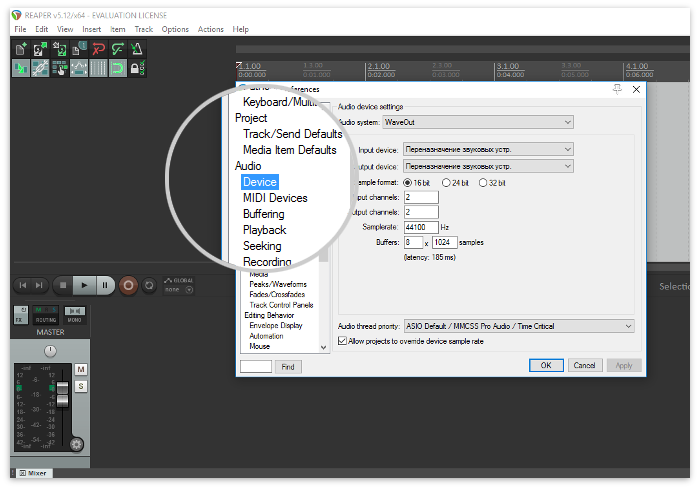Click the green Redo toolbar icon

pyautogui.click(x=117, y=49)
